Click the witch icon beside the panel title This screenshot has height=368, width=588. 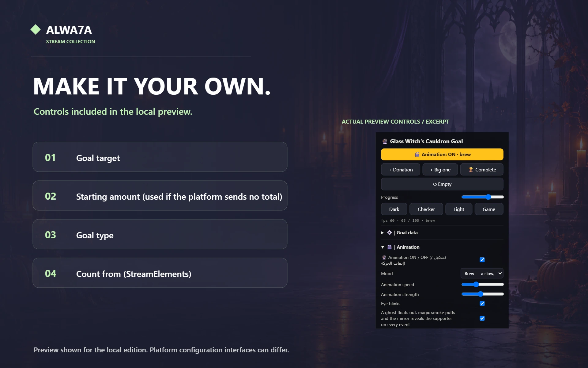pyautogui.click(x=385, y=141)
